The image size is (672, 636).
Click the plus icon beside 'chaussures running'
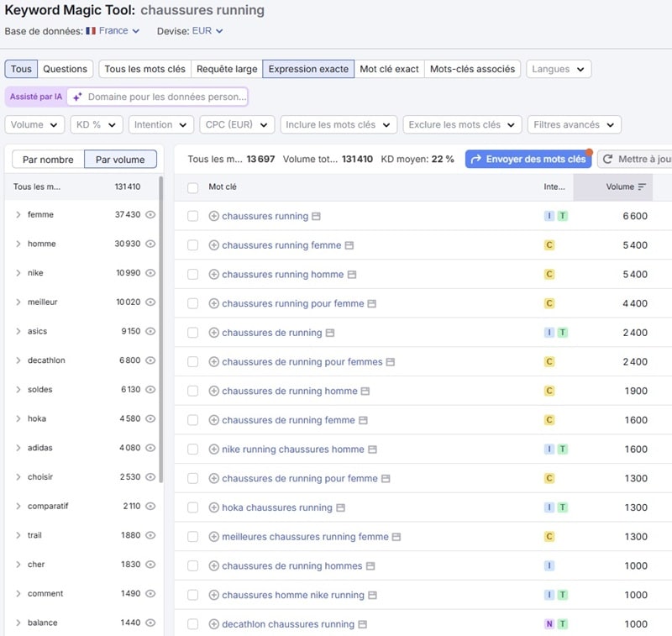click(x=213, y=216)
